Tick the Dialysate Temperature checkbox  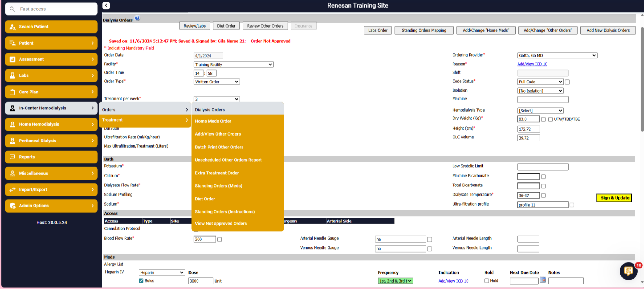[544, 196]
